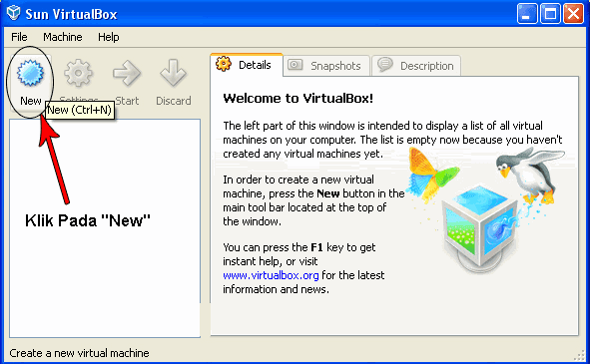The height and width of the screenshot is (364, 590).
Task: Click the Start arrow icon
Action: pos(127,73)
